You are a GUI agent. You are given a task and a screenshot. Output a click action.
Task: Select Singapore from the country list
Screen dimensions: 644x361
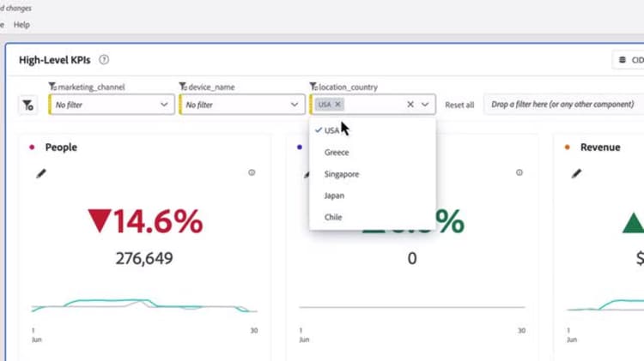(x=373, y=174)
